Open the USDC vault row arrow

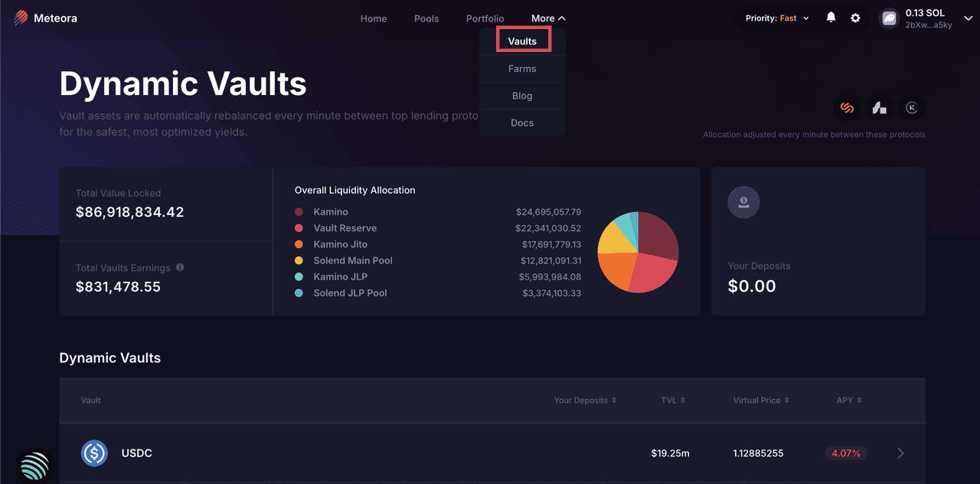(900, 453)
